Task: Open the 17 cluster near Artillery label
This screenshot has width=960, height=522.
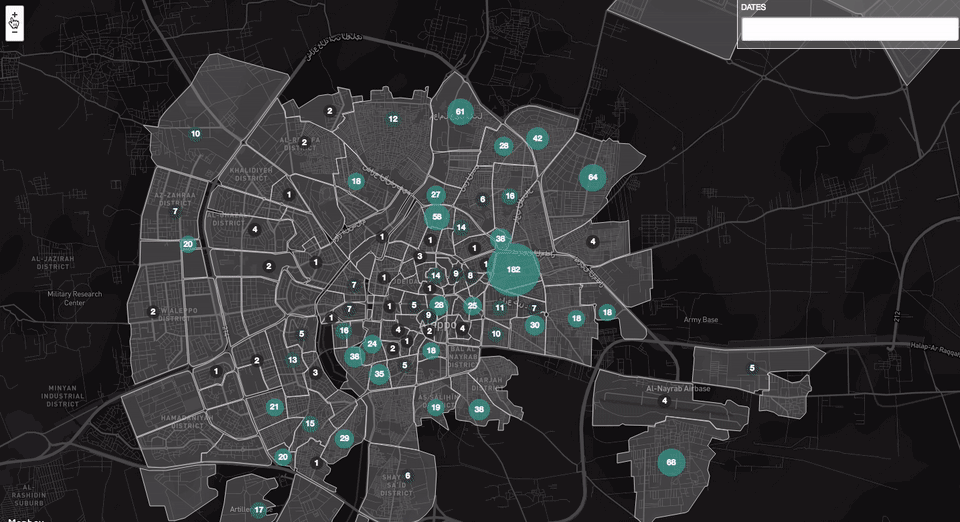Action: [259, 510]
